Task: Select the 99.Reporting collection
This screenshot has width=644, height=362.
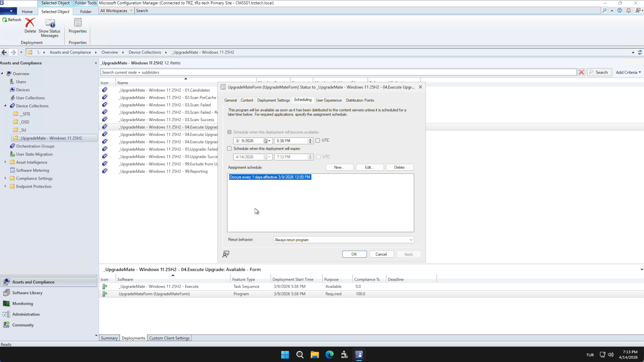Action: click(163, 171)
